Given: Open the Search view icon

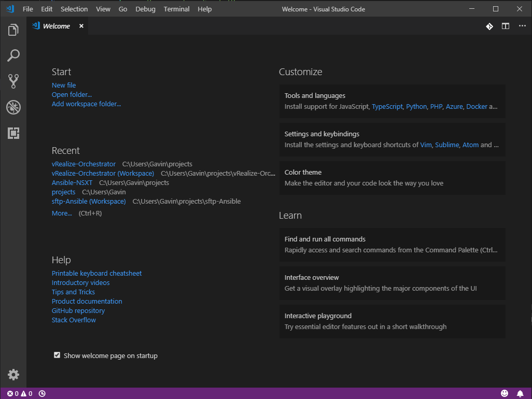Looking at the screenshot, I should tap(13, 55).
